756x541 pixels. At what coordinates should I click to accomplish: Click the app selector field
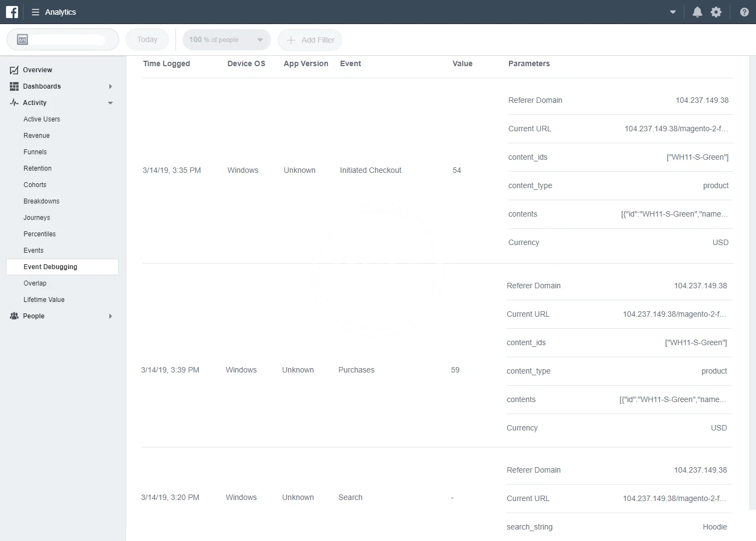[x=62, y=40]
